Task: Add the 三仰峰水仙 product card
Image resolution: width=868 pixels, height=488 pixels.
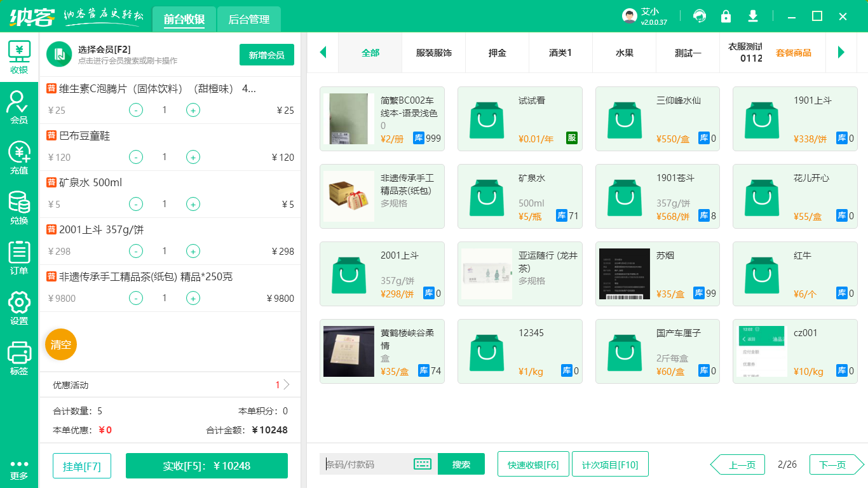Action: coord(658,119)
